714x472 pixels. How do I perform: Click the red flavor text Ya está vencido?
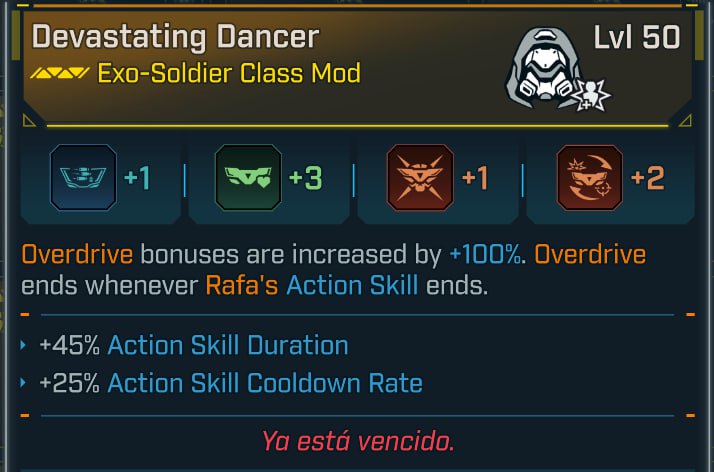click(x=358, y=441)
